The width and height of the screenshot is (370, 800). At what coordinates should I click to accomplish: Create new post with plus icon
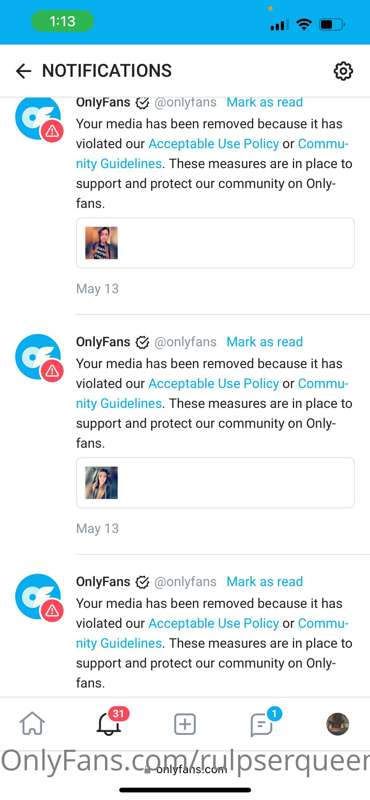185,724
